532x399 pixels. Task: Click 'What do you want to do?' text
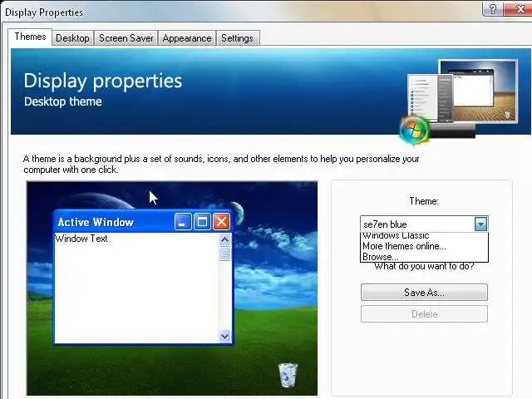[x=424, y=266]
